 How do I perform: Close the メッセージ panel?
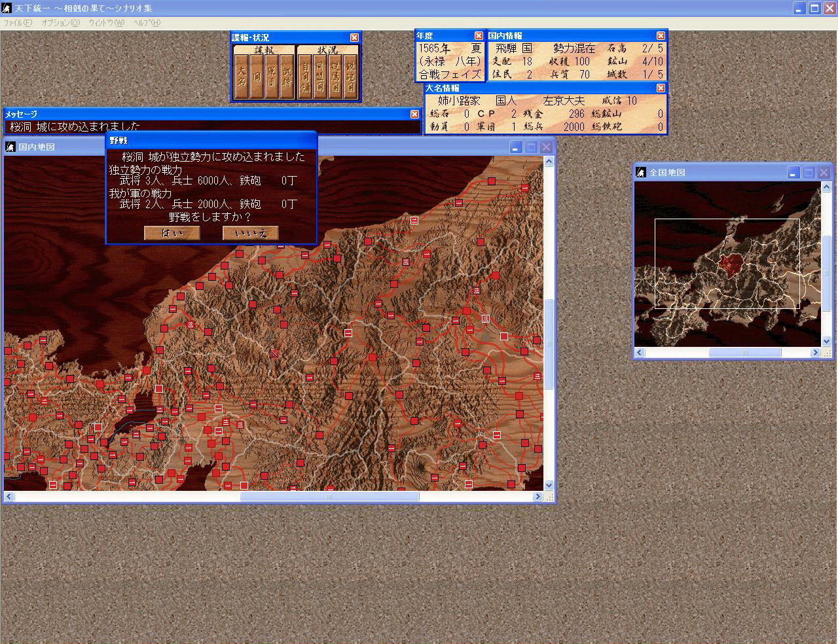[x=414, y=114]
